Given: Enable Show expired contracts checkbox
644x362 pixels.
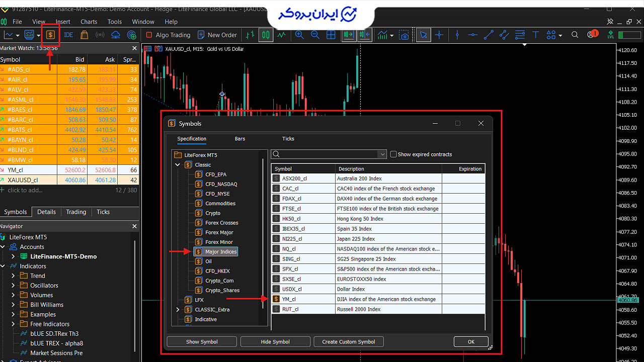Looking at the screenshot, I should click(x=393, y=154).
